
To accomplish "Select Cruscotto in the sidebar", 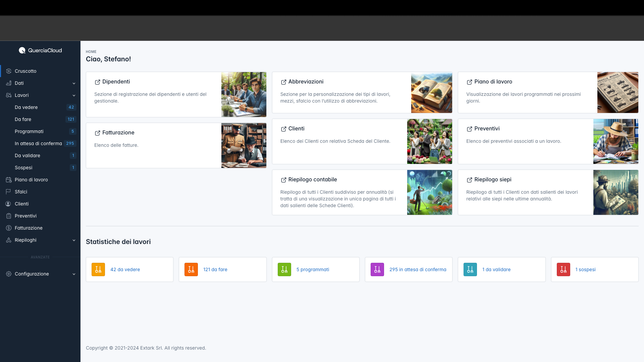I will point(25,71).
